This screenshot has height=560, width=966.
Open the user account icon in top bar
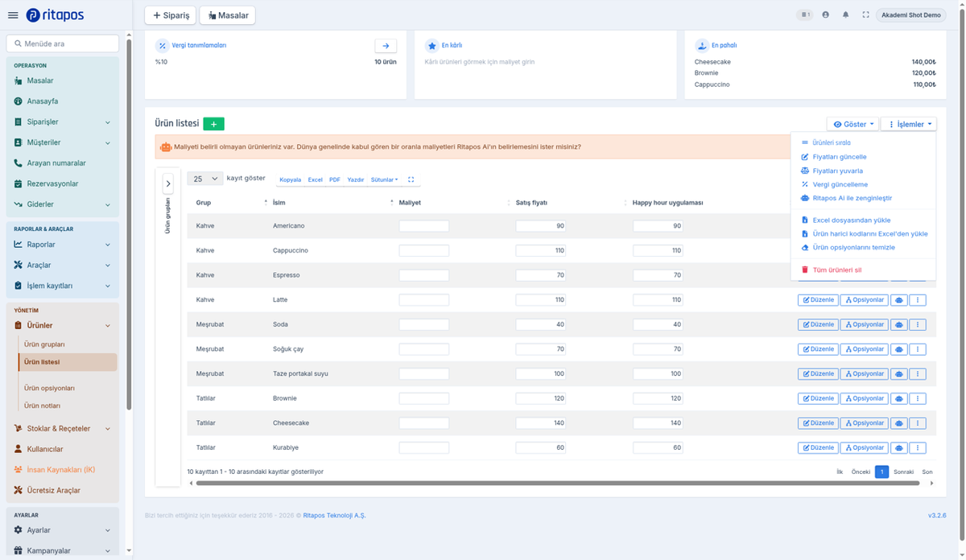tap(825, 14)
